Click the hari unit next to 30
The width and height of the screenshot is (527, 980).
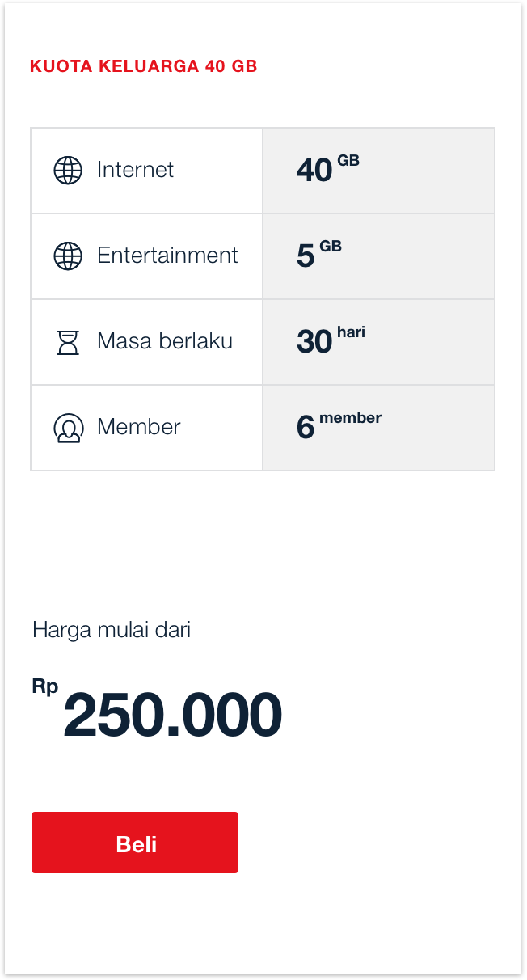pos(351,332)
